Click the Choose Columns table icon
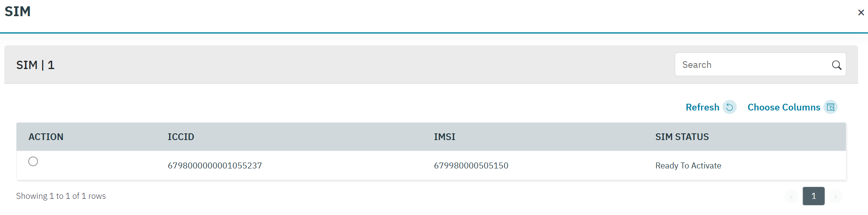Viewport: 868px width, 215px height. coord(831,107)
